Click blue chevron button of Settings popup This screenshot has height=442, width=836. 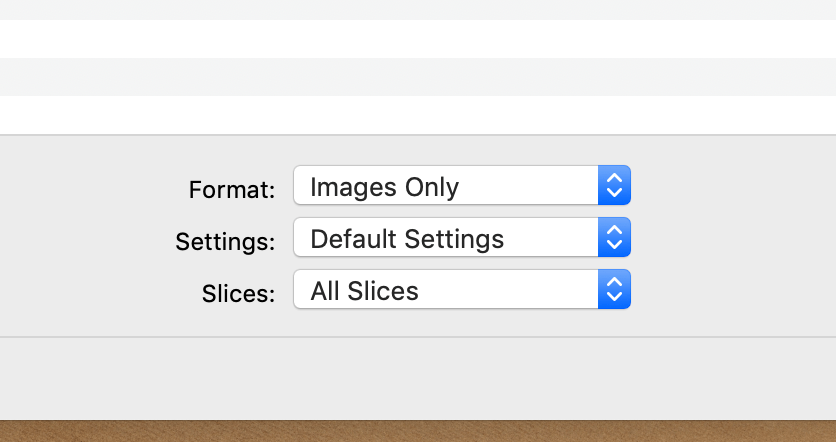click(615, 239)
